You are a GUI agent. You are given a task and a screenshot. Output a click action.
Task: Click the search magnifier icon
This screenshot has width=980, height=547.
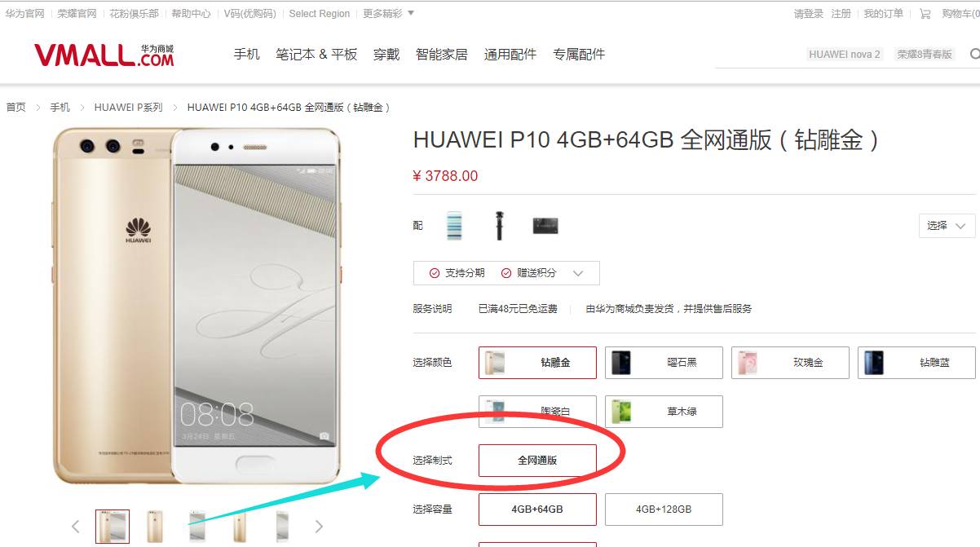pyautogui.click(x=974, y=55)
